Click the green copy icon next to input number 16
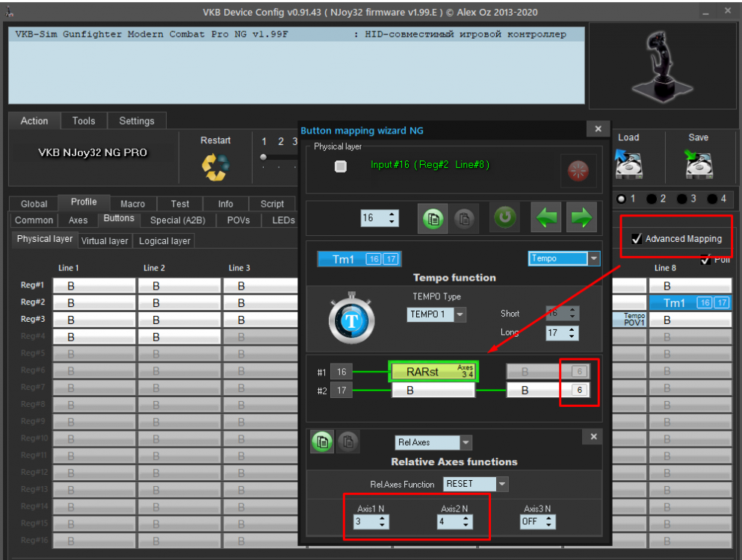 [433, 219]
